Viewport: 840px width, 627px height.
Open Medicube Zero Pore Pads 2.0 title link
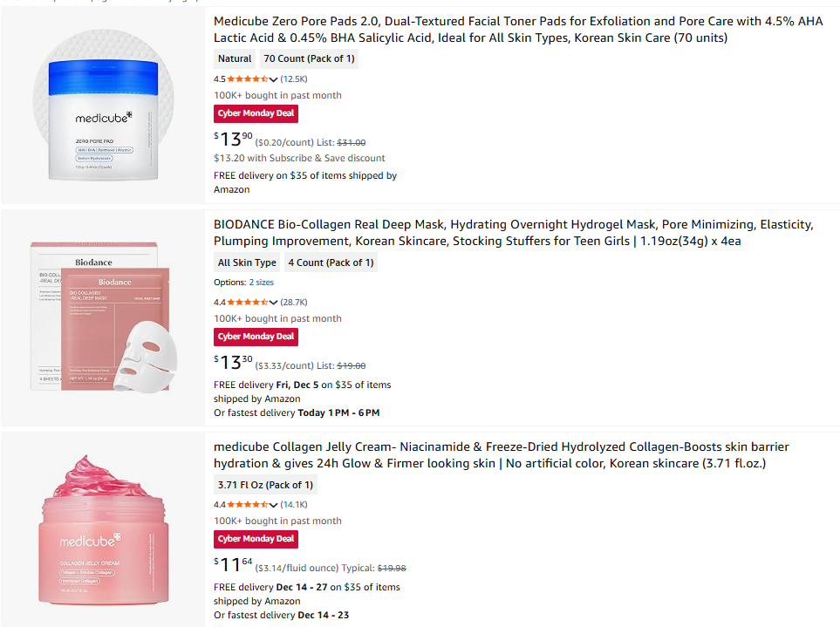click(x=518, y=29)
